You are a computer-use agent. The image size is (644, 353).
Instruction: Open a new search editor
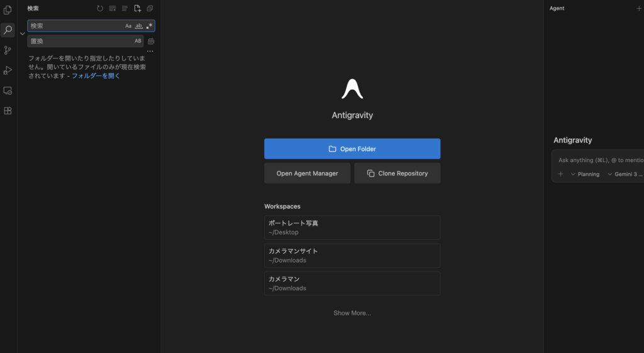pos(137,9)
